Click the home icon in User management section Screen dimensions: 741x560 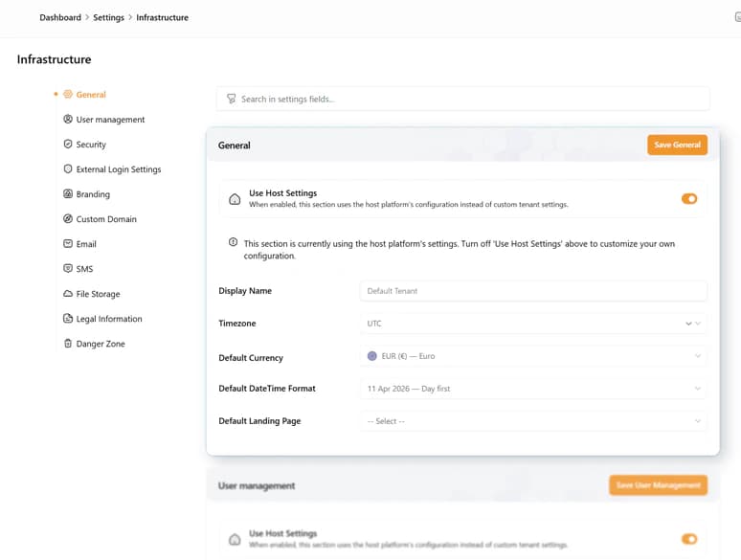(x=235, y=539)
